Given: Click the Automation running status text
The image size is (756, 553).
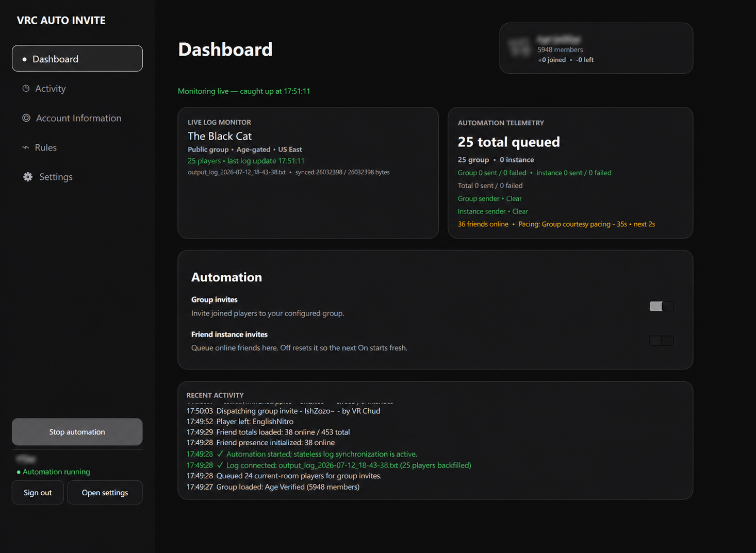Looking at the screenshot, I should (x=56, y=472).
